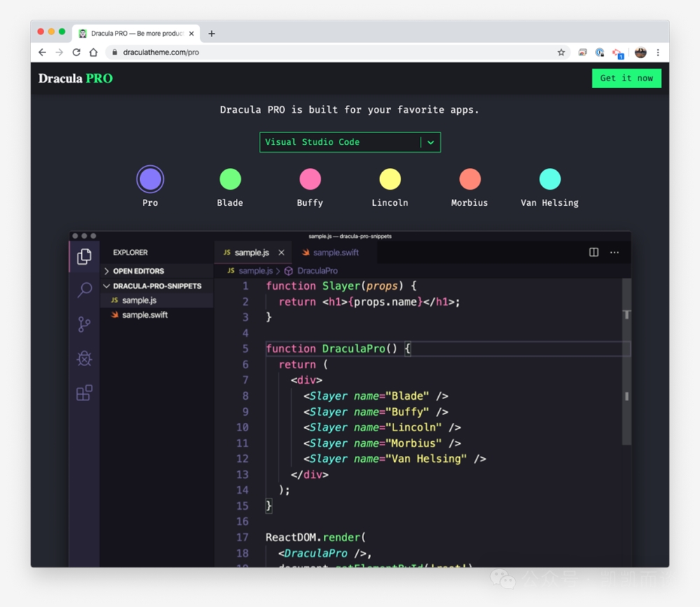700x607 pixels.
Task: Open a new browser tab
Action: tap(211, 34)
